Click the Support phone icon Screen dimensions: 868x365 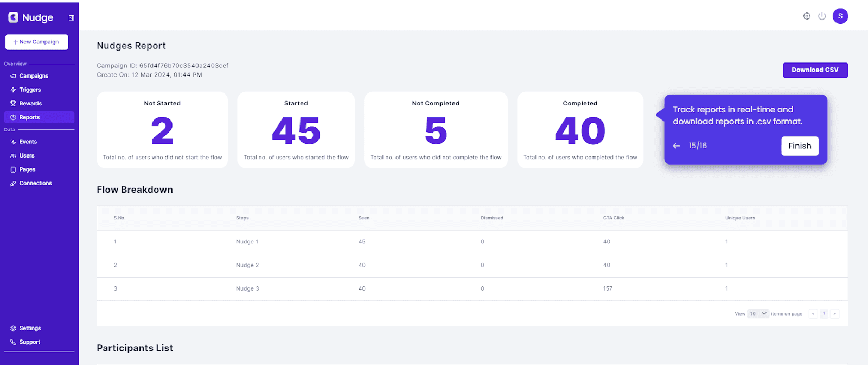(x=13, y=342)
